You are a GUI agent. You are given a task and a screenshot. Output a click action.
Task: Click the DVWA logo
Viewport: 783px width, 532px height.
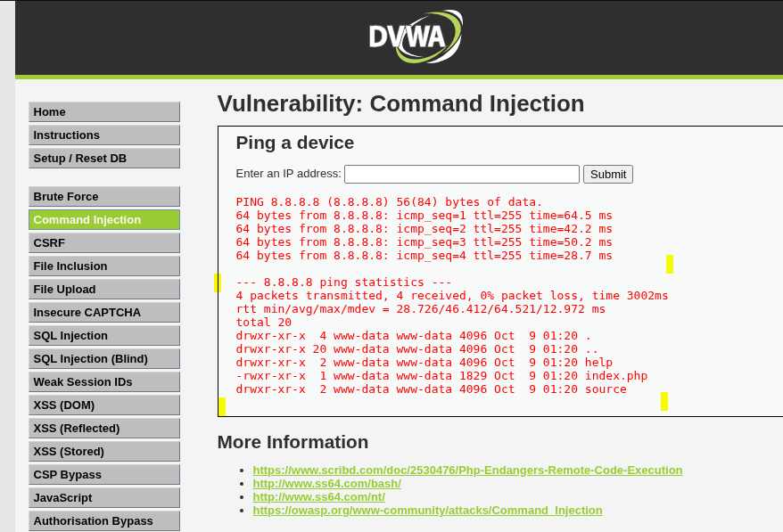(x=416, y=37)
